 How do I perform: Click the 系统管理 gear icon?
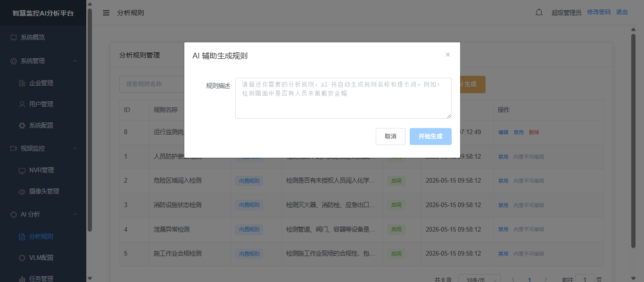point(14,61)
